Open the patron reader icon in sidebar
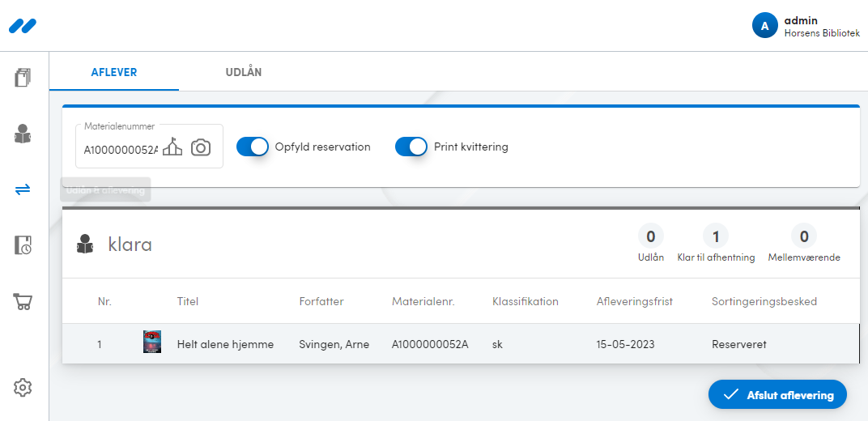This screenshot has width=868, height=421. 23,134
